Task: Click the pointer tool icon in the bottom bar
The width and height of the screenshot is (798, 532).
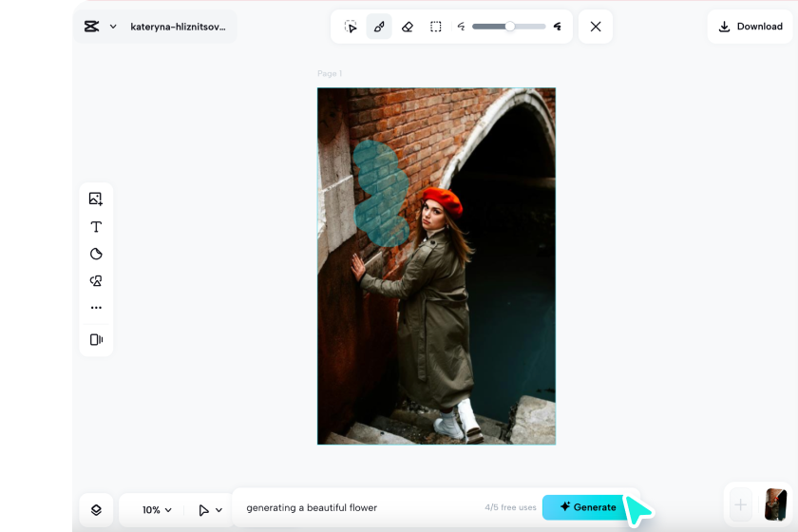Action: pyautogui.click(x=203, y=510)
